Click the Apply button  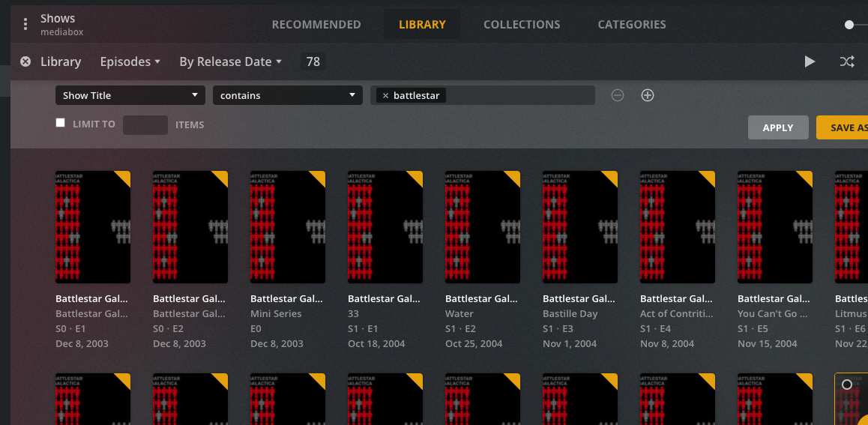pyautogui.click(x=778, y=127)
